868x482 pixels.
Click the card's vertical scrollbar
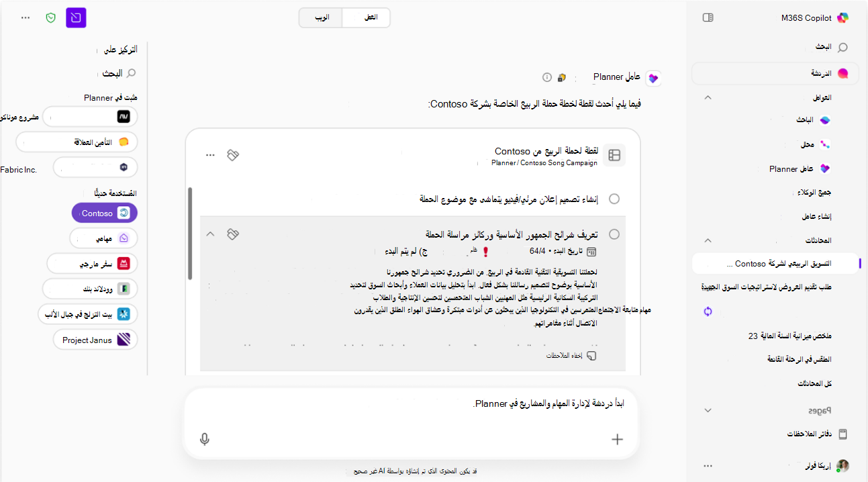click(x=190, y=233)
